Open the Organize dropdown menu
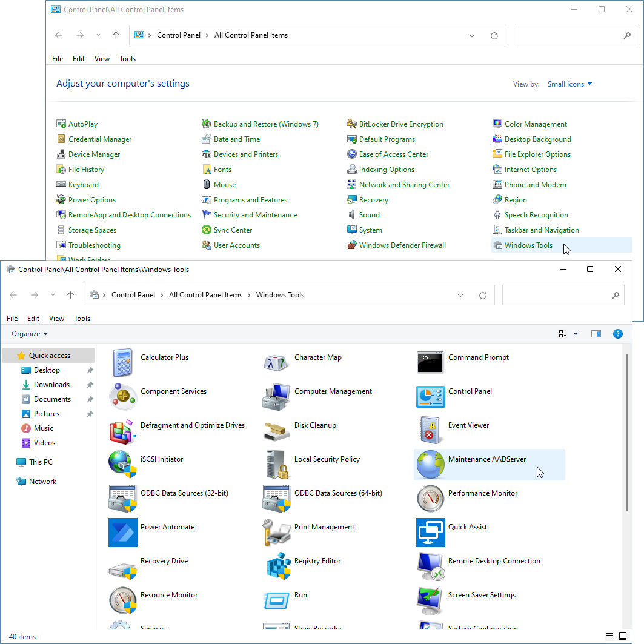644x644 pixels. [x=30, y=334]
